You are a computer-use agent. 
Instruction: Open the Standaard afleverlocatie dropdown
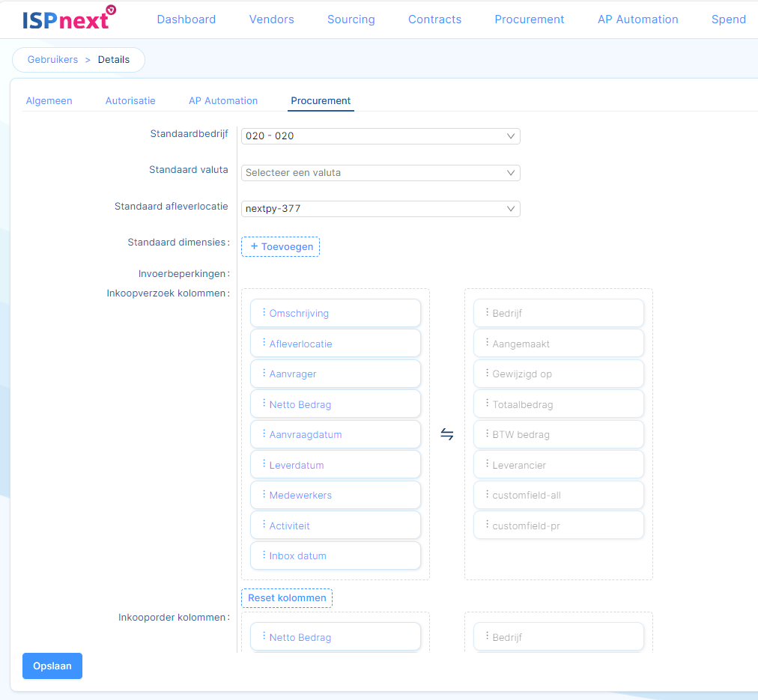pyautogui.click(x=380, y=209)
